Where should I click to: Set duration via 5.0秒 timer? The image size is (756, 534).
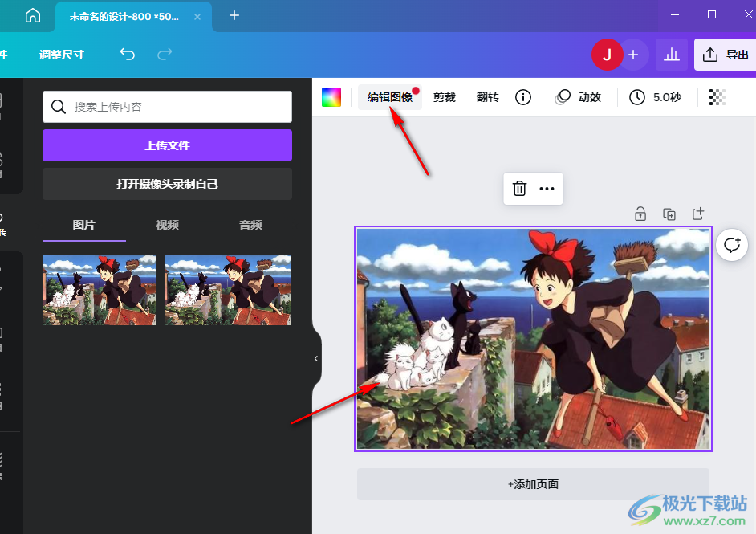[655, 97]
